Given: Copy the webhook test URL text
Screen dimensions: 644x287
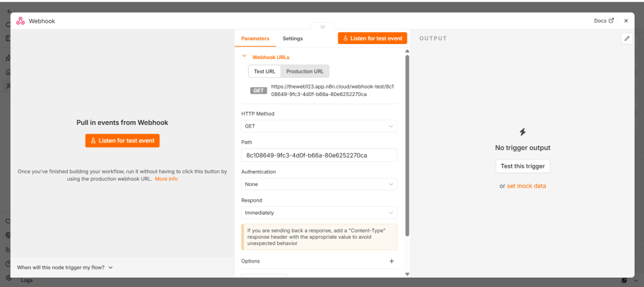Looking at the screenshot, I should coord(333,90).
